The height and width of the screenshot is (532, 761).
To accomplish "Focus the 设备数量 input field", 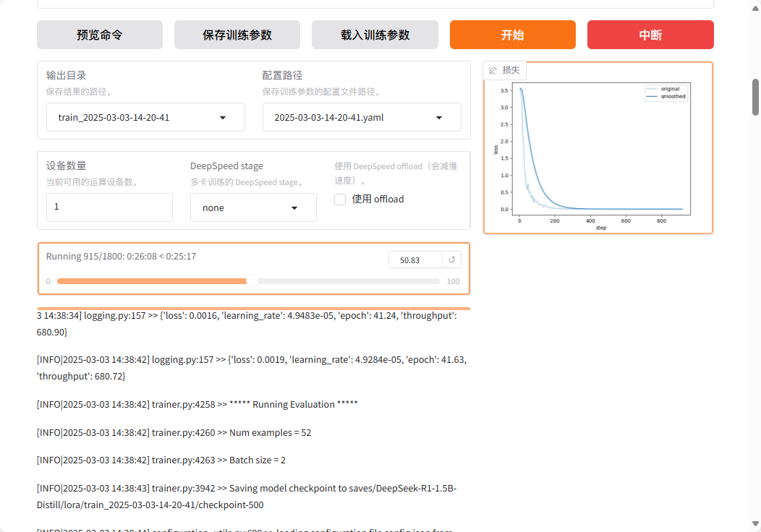I will coord(109,207).
